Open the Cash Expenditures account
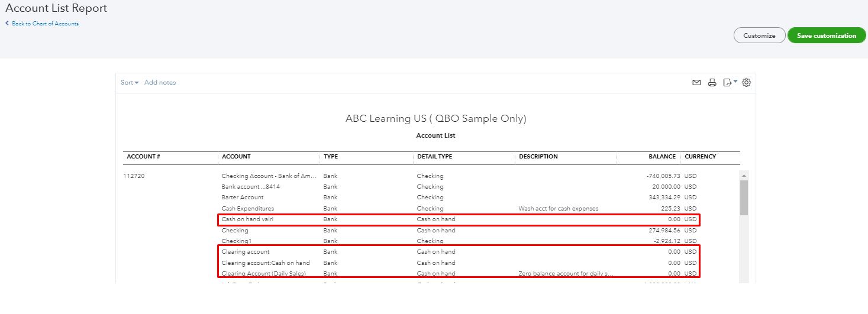Screen dimensions: 868x314 click(x=247, y=208)
